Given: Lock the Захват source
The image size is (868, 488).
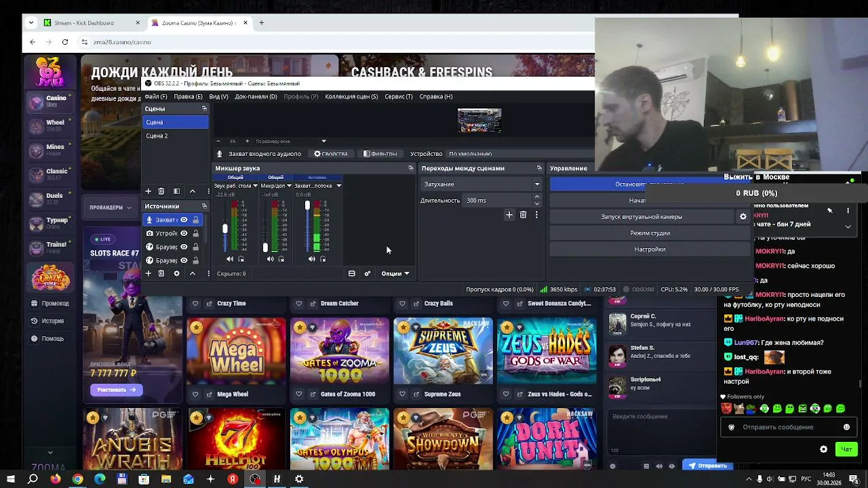Looking at the screenshot, I should pos(195,220).
